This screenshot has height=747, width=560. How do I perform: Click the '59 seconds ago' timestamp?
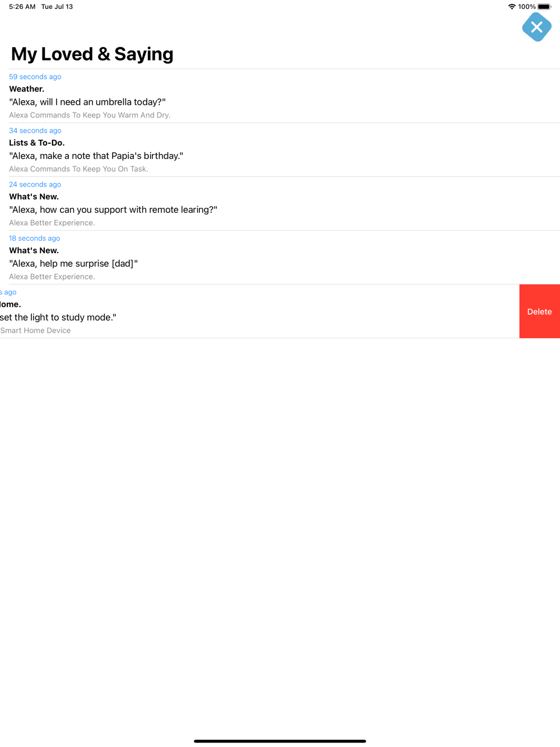tap(35, 77)
